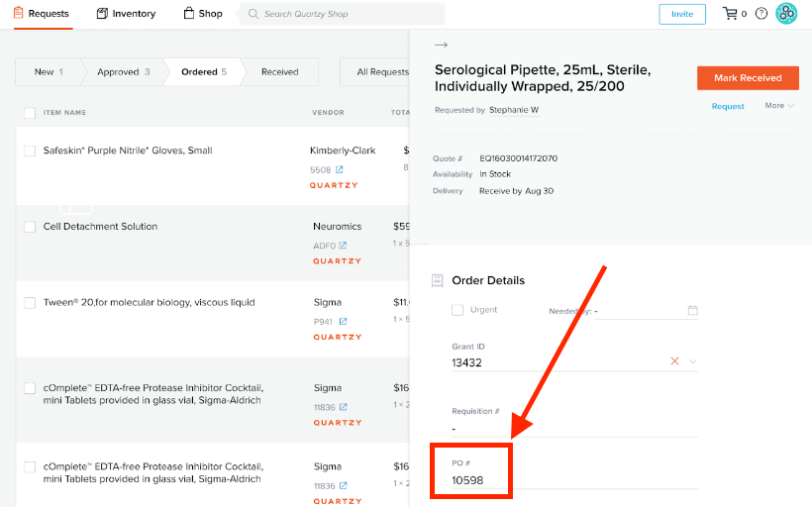Open the help question mark icon
The height and width of the screenshot is (507, 812).
[761, 14]
